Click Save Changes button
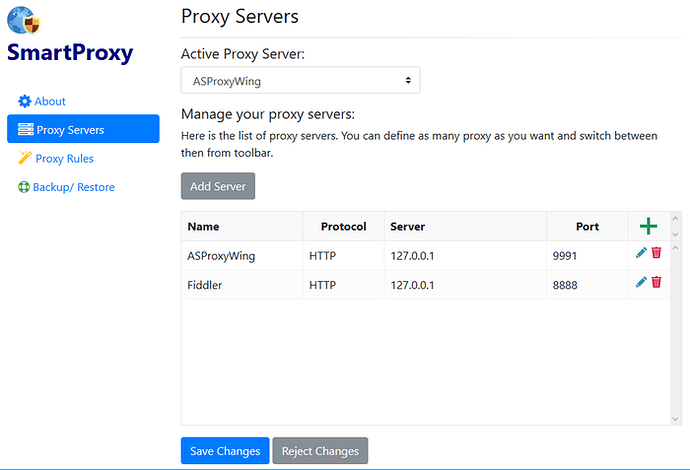Screen dimensions: 690x470 (225, 451)
